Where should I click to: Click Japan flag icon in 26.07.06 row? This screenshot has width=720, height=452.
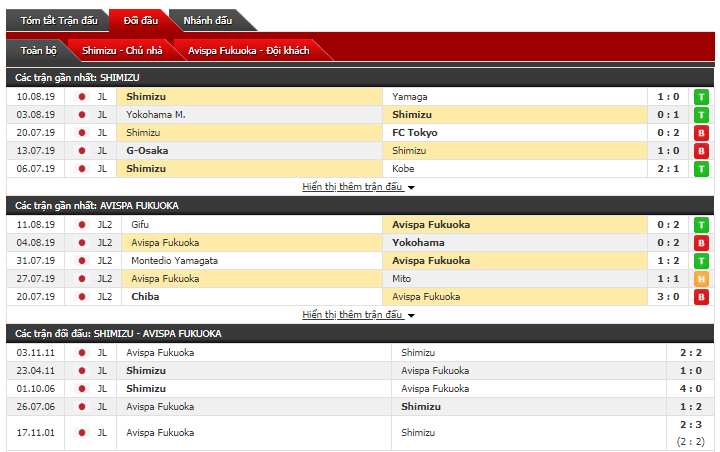[82, 407]
